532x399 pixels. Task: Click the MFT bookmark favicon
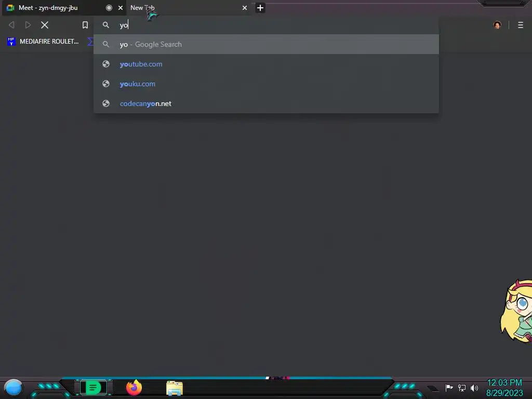(x=11, y=42)
